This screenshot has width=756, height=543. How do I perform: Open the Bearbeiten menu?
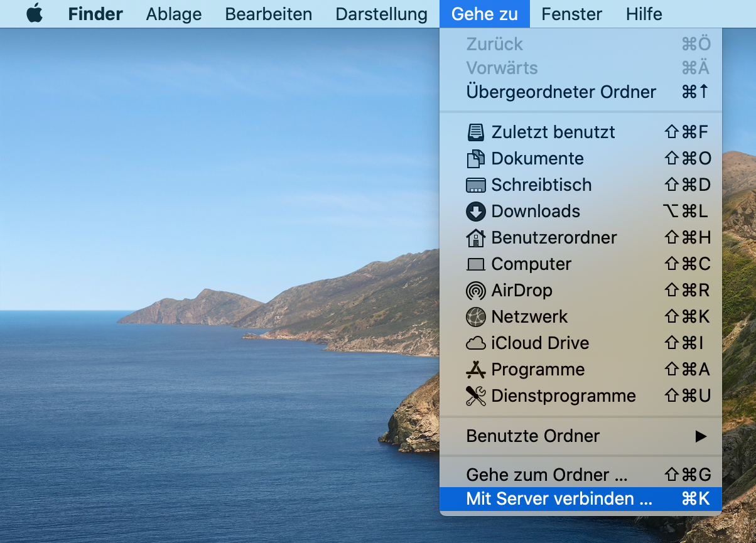[268, 14]
